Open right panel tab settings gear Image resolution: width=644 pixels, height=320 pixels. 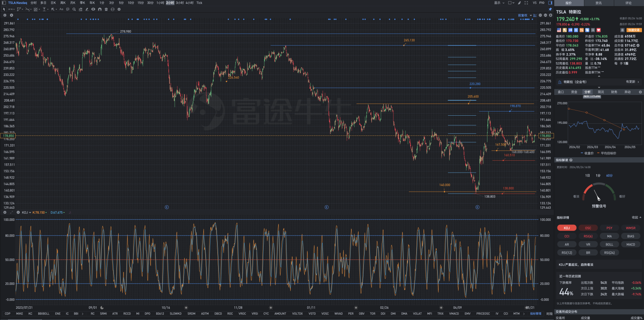point(640,92)
